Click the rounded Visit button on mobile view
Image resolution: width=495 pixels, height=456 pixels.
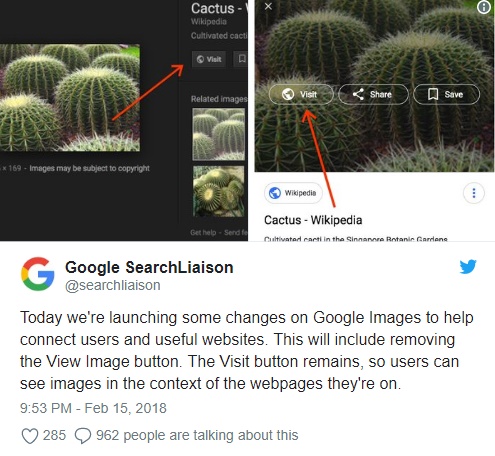(x=301, y=94)
